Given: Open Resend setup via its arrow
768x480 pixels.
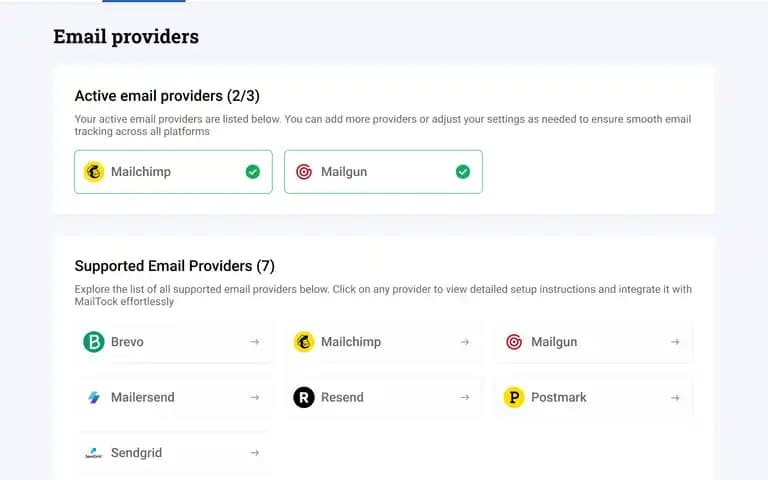Looking at the screenshot, I should (465, 397).
